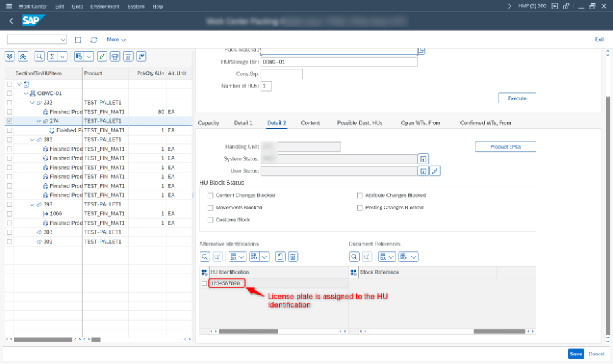Image resolution: width=613 pixels, height=364 pixels.
Task: Click the Find icon above tree
Action: [39, 56]
